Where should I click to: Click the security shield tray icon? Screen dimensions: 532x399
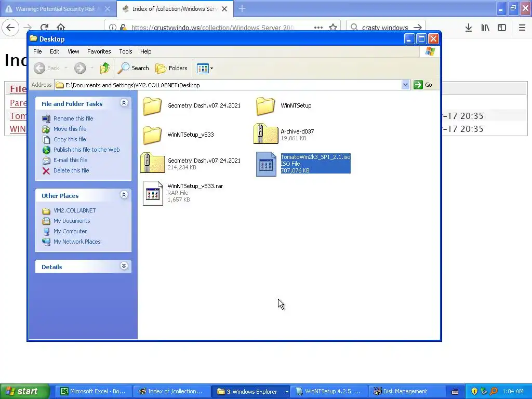coord(475,392)
